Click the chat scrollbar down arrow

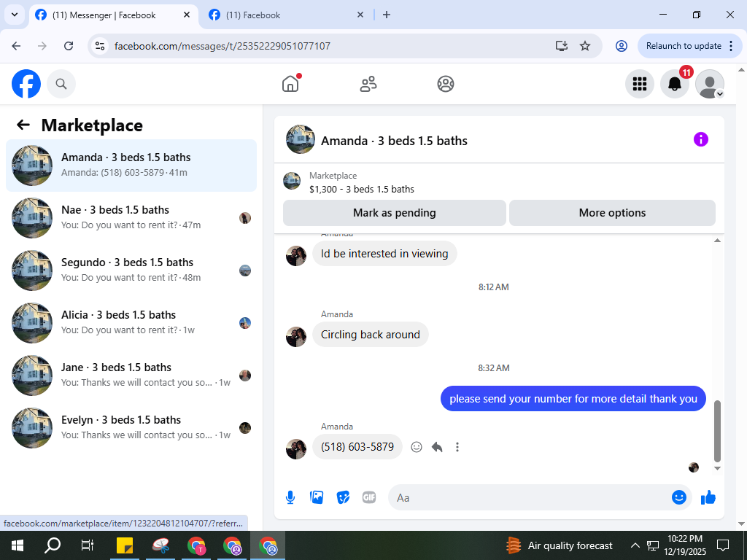pos(717,469)
